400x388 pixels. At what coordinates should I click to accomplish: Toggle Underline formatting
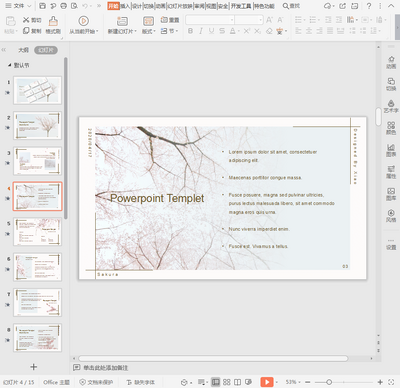211,31
